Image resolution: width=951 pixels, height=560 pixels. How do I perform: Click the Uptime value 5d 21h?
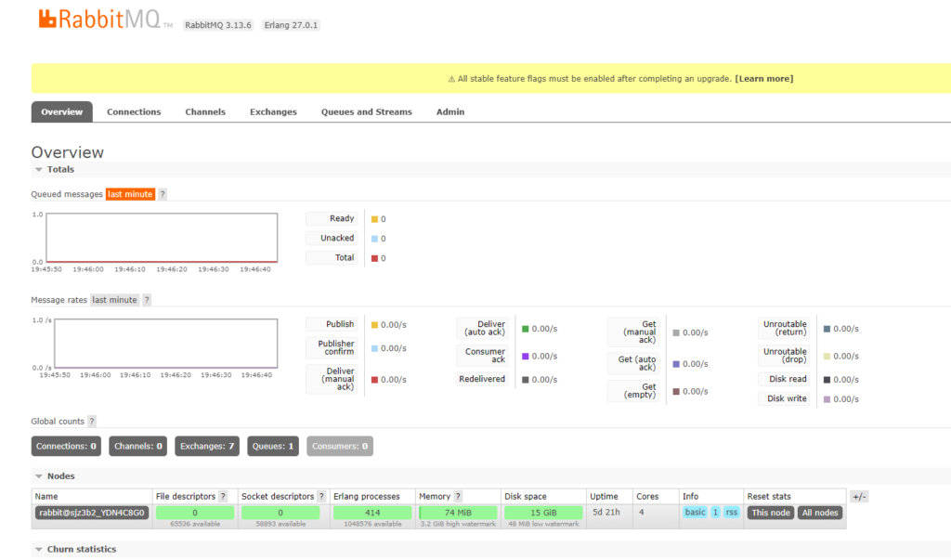click(x=606, y=512)
